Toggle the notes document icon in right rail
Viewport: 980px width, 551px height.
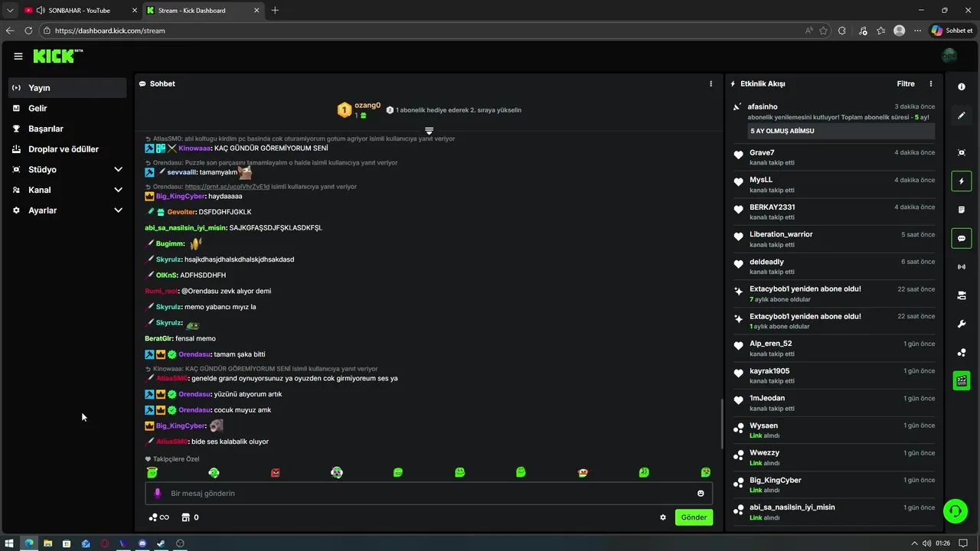click(x=962, y=210)
